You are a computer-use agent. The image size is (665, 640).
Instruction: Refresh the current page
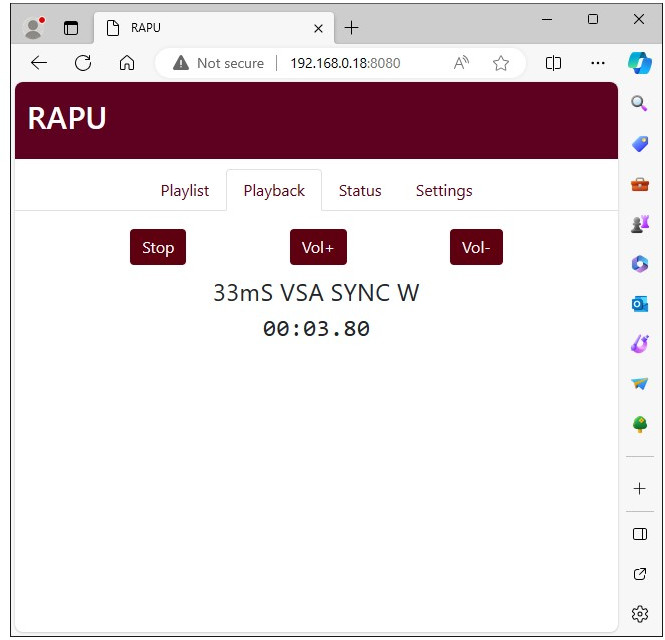(83, 63)
